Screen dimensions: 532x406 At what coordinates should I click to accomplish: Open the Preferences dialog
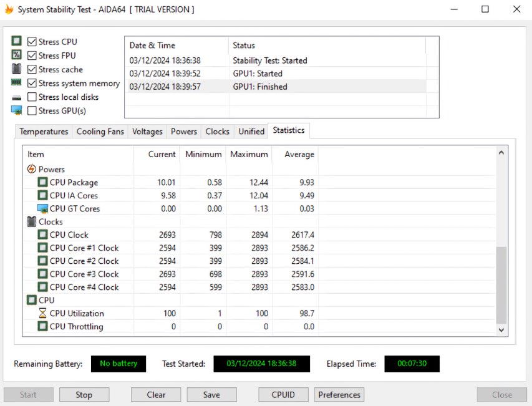point(339,395)
